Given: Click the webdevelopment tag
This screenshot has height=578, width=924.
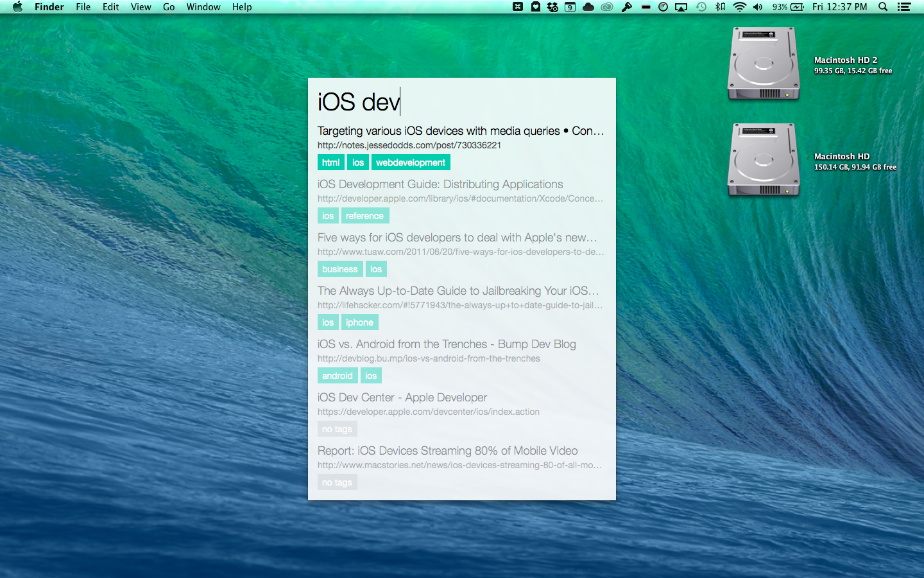Looking at the screenshot, I should pos(411,162).
